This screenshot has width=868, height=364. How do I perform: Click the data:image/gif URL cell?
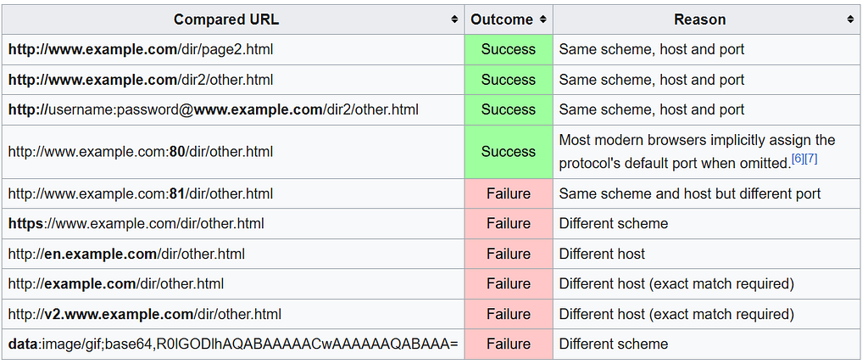(x=233, y=344)
